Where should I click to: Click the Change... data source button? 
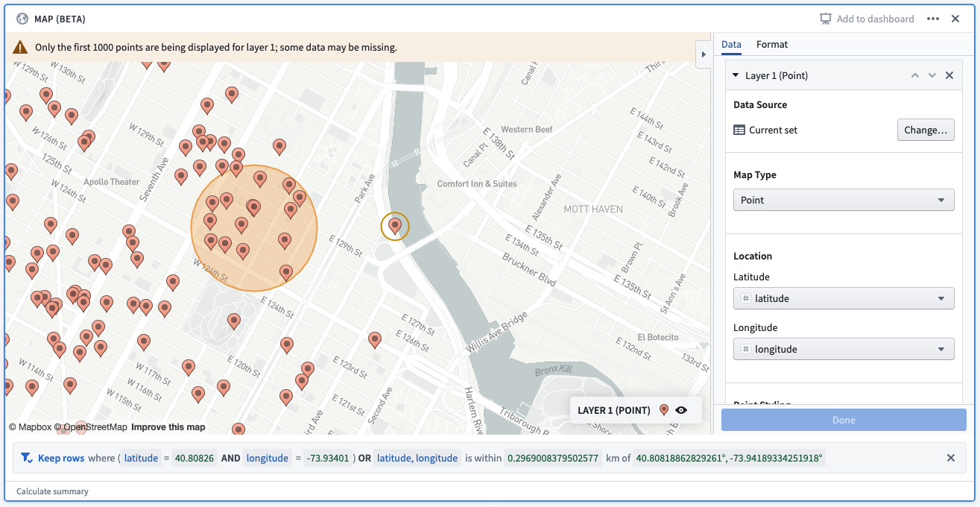pos(926,130)
